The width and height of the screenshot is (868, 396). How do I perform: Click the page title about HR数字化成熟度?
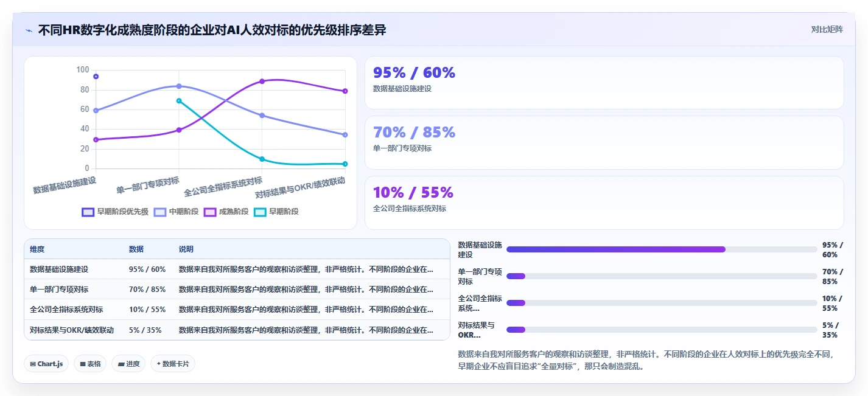[x=212, y=30]
